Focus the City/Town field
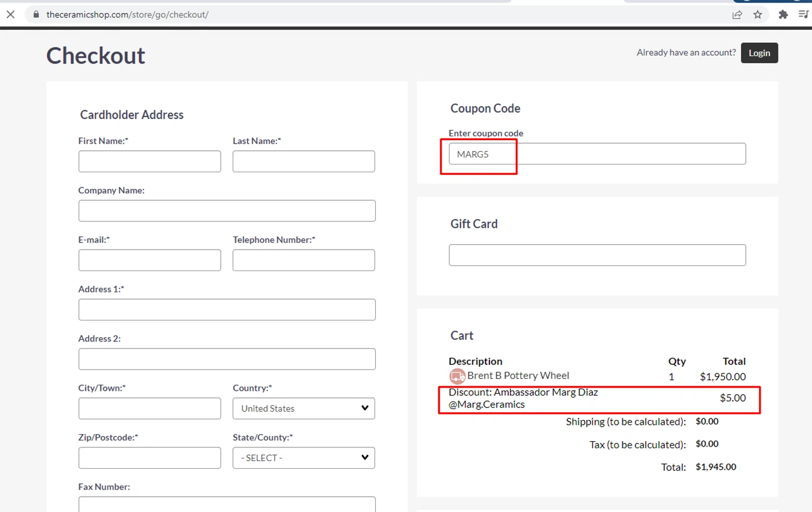 coord(149,409)
